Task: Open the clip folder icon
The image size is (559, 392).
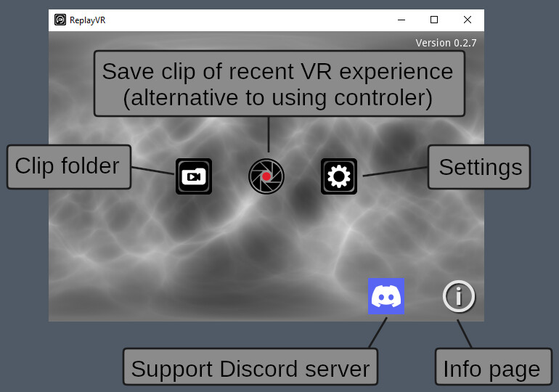Action: click(194, 176)
